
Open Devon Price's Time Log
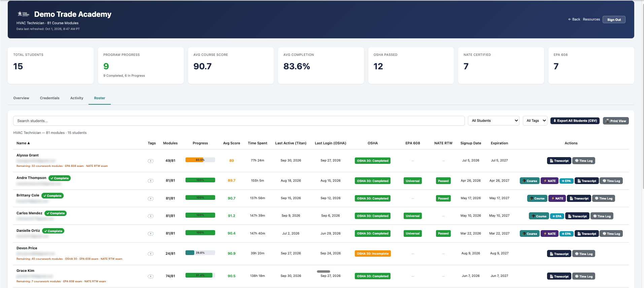584,254
